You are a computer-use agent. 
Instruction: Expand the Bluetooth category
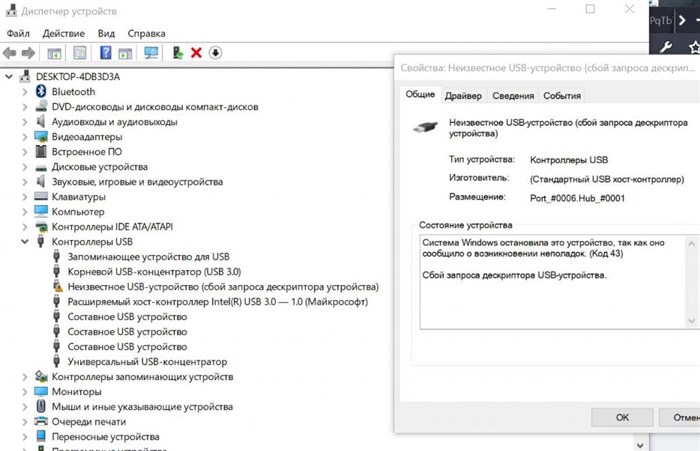[25, 92]
